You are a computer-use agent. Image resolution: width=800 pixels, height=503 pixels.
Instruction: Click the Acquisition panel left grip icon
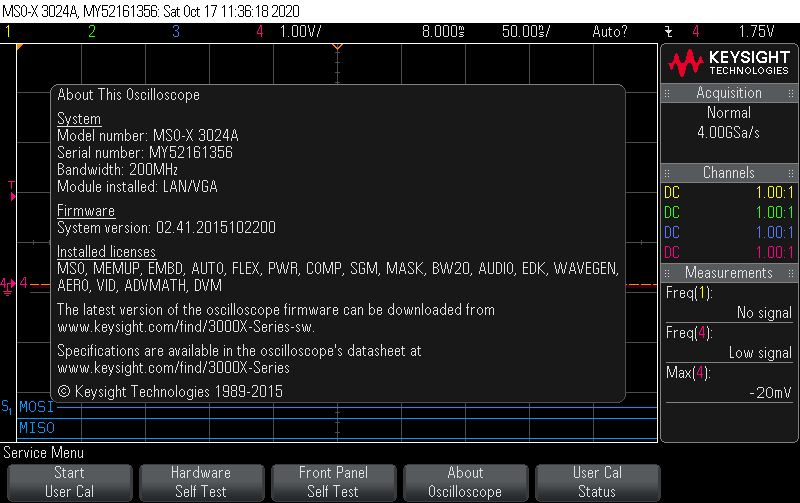point(667,93)
